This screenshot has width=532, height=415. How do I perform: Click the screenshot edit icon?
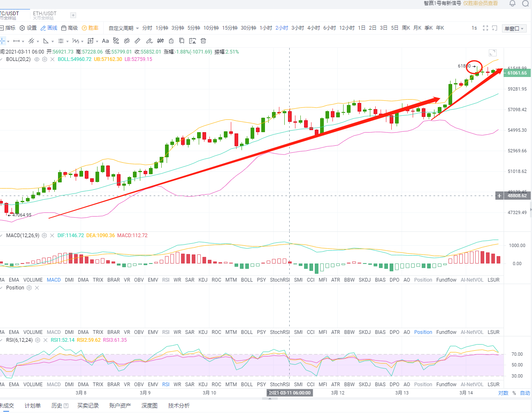click(x=192, y=41)
